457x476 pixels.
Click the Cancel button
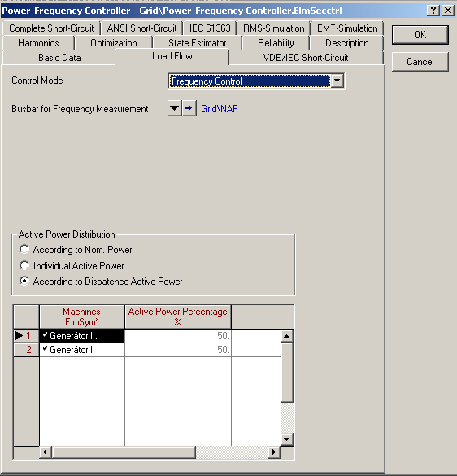coord(420,62)
